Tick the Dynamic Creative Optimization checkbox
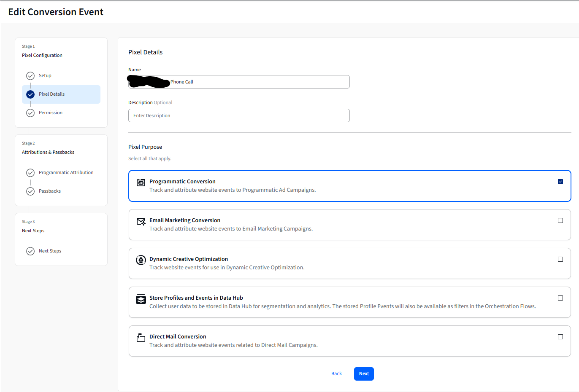 [560, 259]
